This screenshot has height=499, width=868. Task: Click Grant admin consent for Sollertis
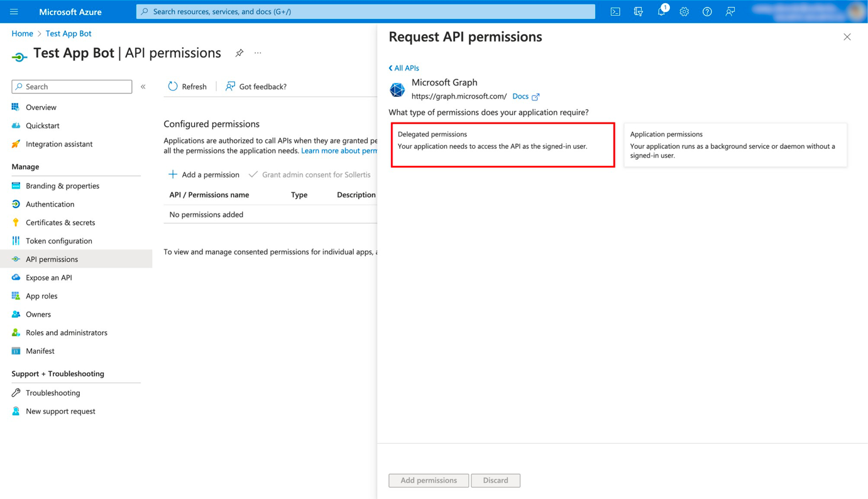pyautogui.click(x=310, y=175)
